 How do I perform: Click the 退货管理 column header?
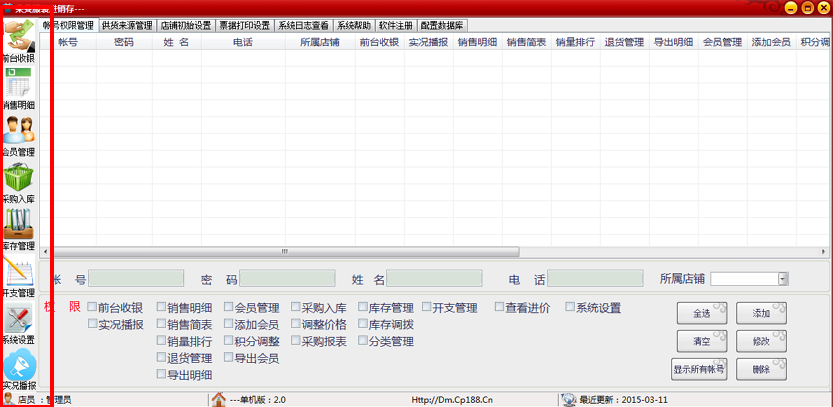click(x=625, y=42)
